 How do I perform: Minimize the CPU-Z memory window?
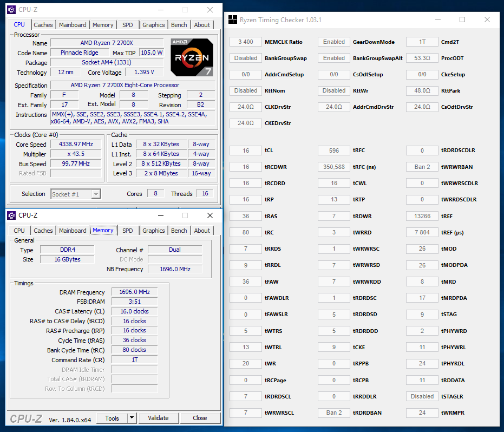pyautogui.click(x=161, y=215)
